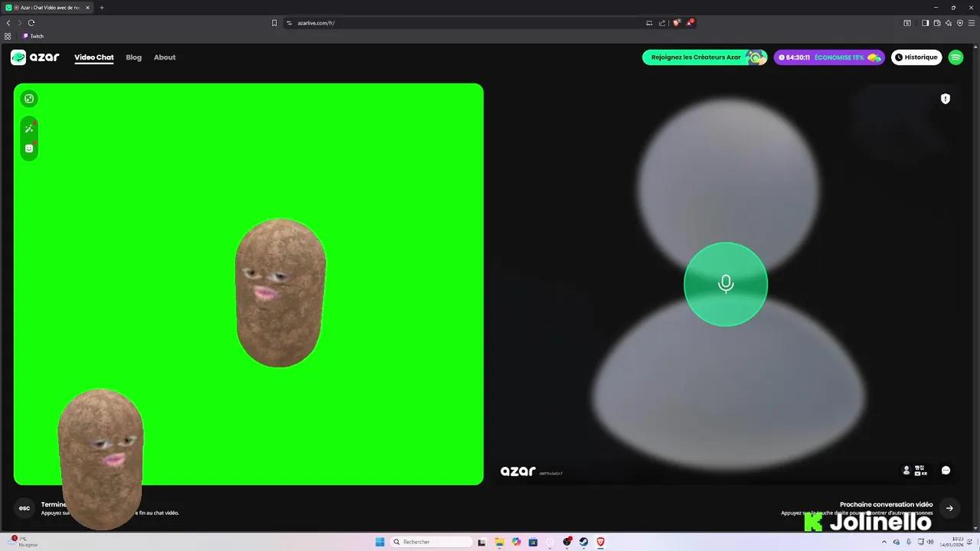The height and width of the screenshot is (551, 980).
Task: Click the add-friend profile icon near bottom right
Action: click(906, 470)
